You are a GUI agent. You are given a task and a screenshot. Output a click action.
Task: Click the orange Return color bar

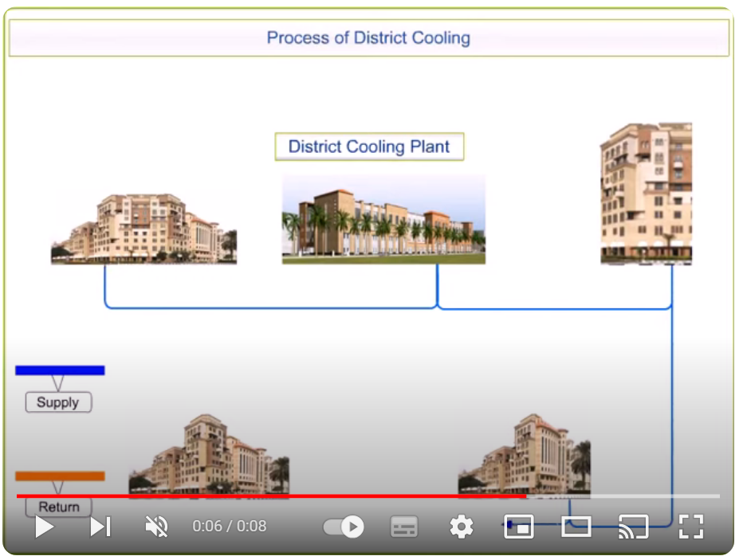[60, 476]
